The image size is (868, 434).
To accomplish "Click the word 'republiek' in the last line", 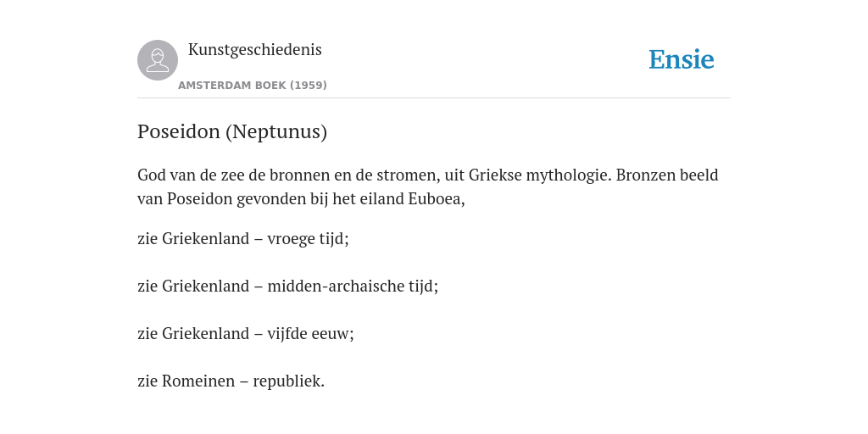I will tap(287, 381).
